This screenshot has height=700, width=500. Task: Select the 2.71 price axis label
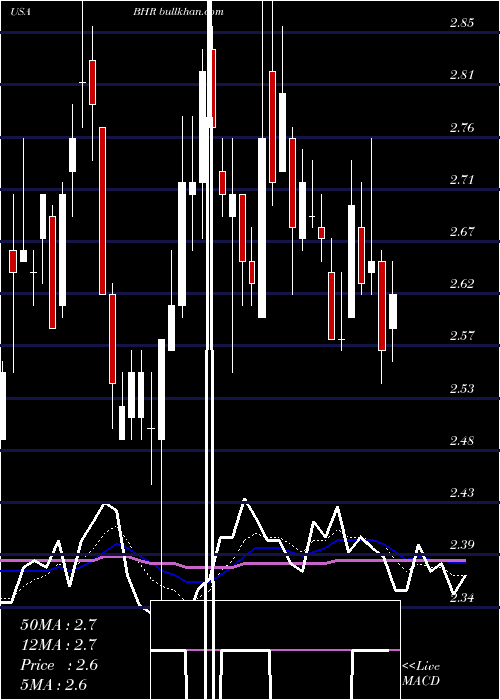tap(462, 180)
